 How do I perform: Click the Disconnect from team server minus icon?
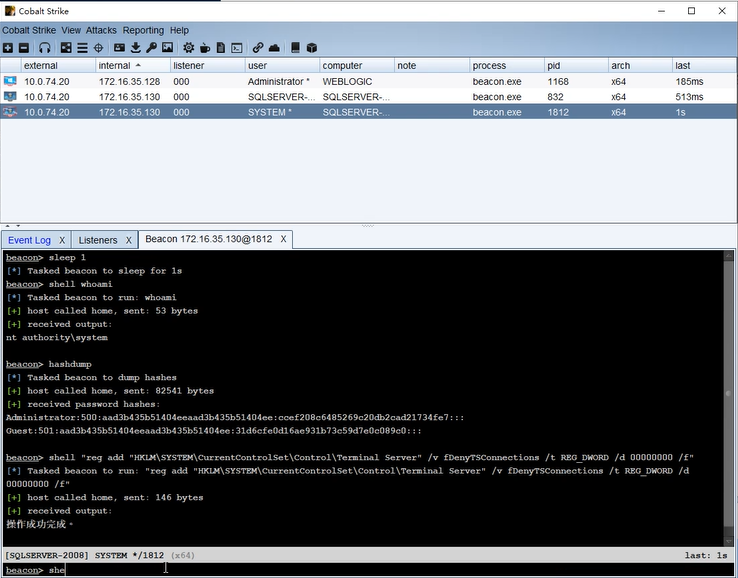[24, 48]
